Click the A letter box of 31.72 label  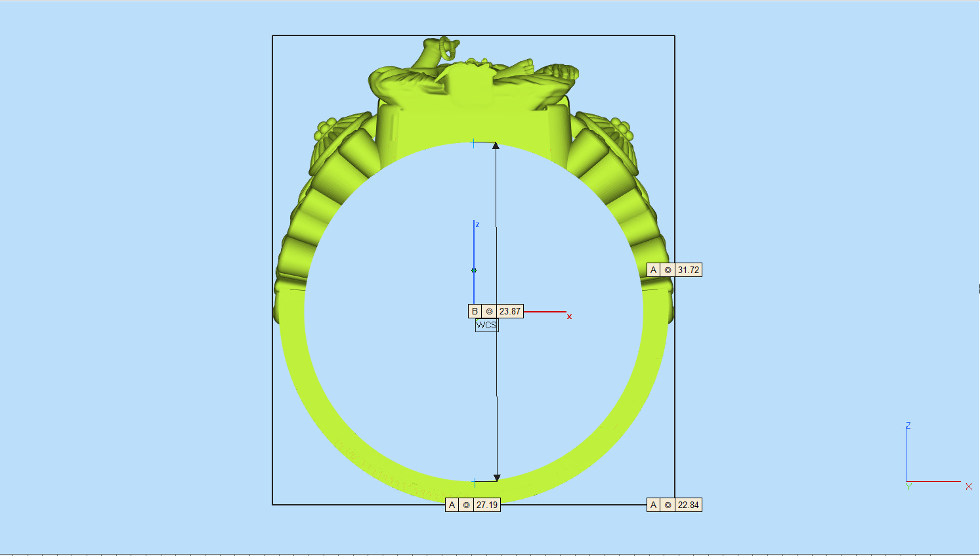(x=654, y=270)
